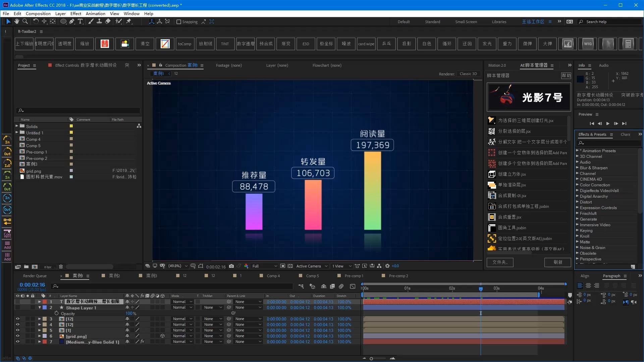This screenshot has width=644, height=362.
Task: Expand Animation Presets in Effects panel
Action: [577, 150]
